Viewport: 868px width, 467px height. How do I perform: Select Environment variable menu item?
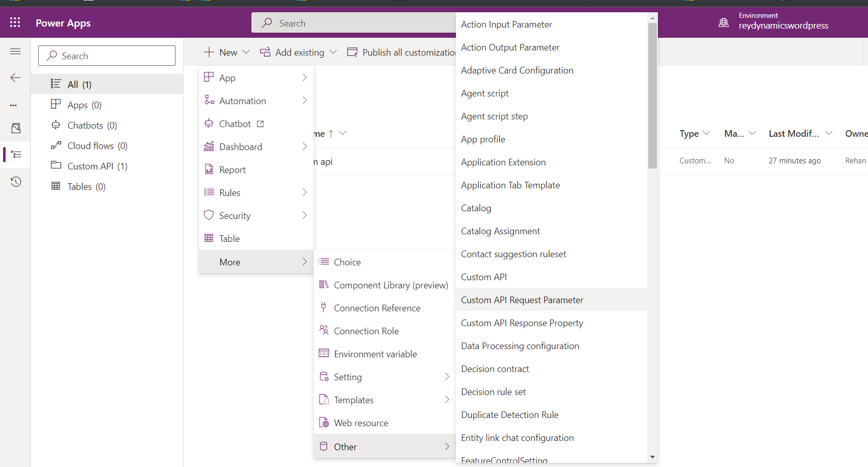pyautogui.click(x=375, y=354)
